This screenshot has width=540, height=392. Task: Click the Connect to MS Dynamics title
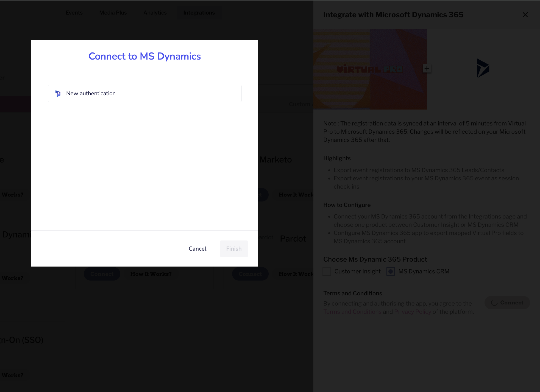click(144, 56)
